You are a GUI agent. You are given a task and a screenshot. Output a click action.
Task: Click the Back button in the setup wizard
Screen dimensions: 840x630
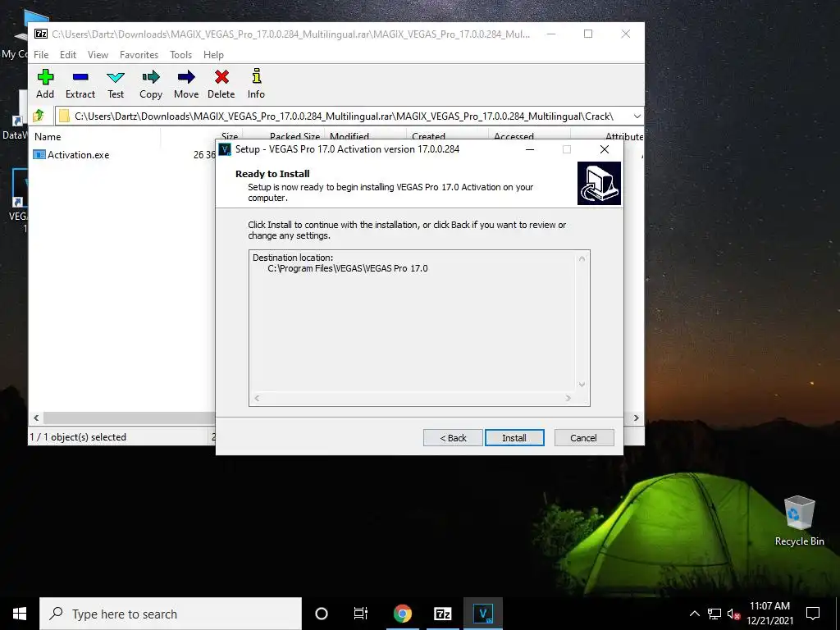[x=453, y=438]
